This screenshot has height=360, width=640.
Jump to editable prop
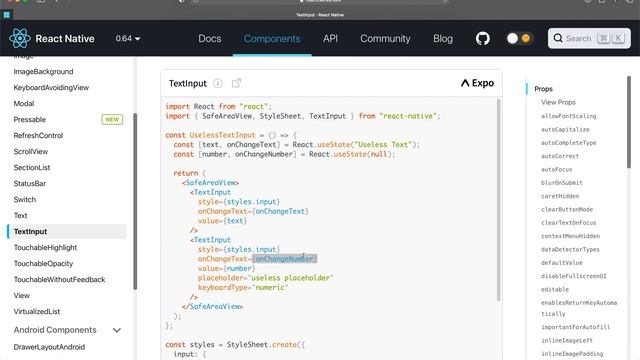[555, 289]
